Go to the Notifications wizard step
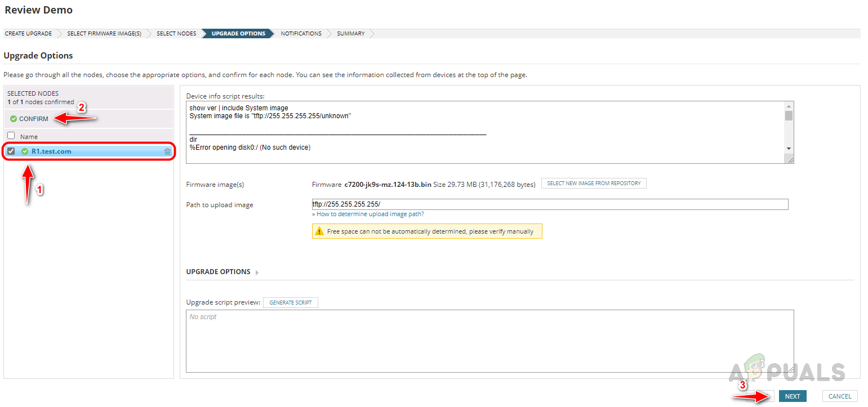The image size is (868, 407). (301, 34)
